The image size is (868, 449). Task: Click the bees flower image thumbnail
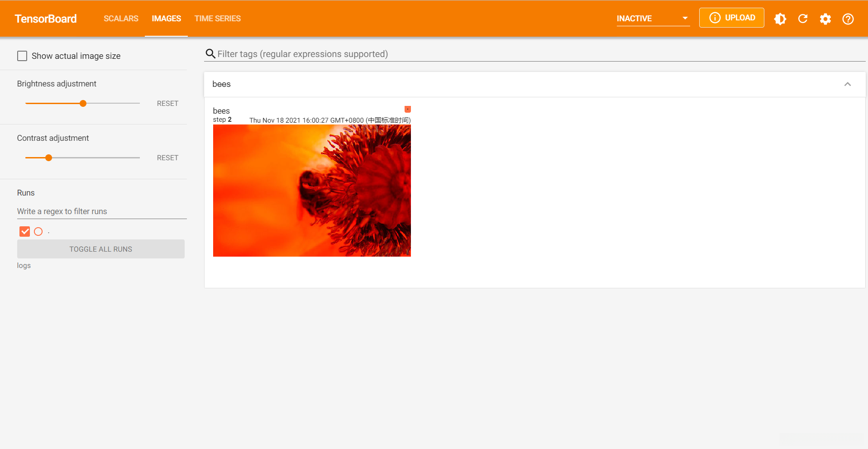[312, 191]
